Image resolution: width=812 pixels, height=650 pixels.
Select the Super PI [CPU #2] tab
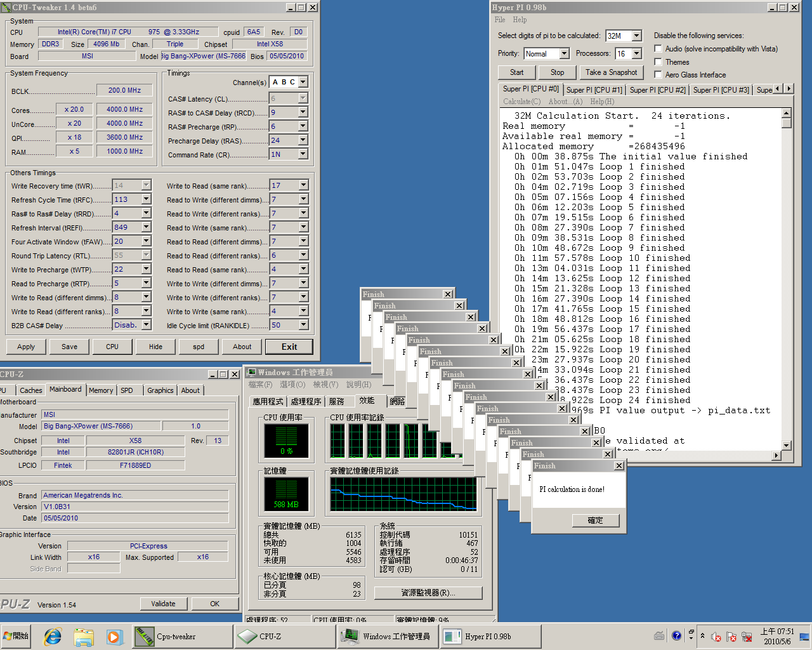[x=658, y=90]
